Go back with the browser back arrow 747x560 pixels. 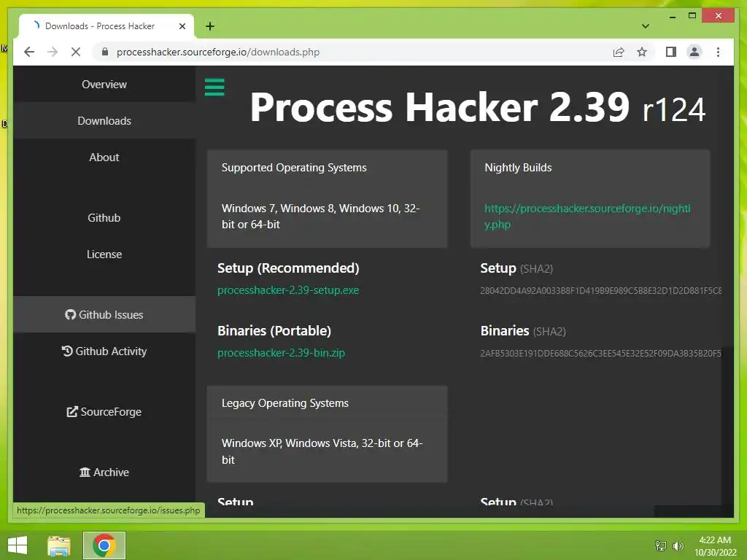coord(29,52)
